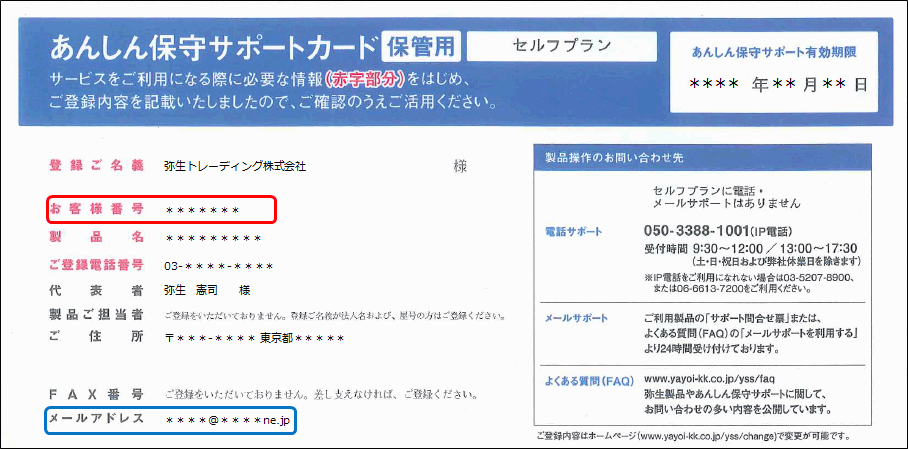
Task: Click the 電話サポート label
Action: click(574, 231)
